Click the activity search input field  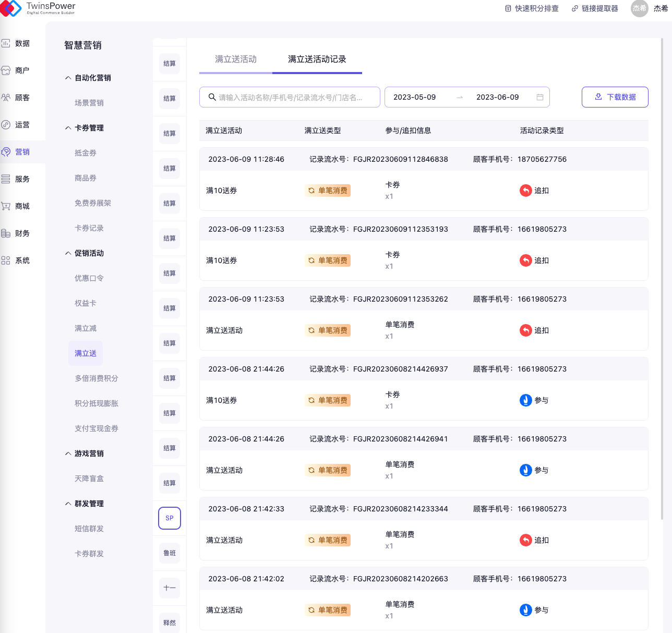290,97
